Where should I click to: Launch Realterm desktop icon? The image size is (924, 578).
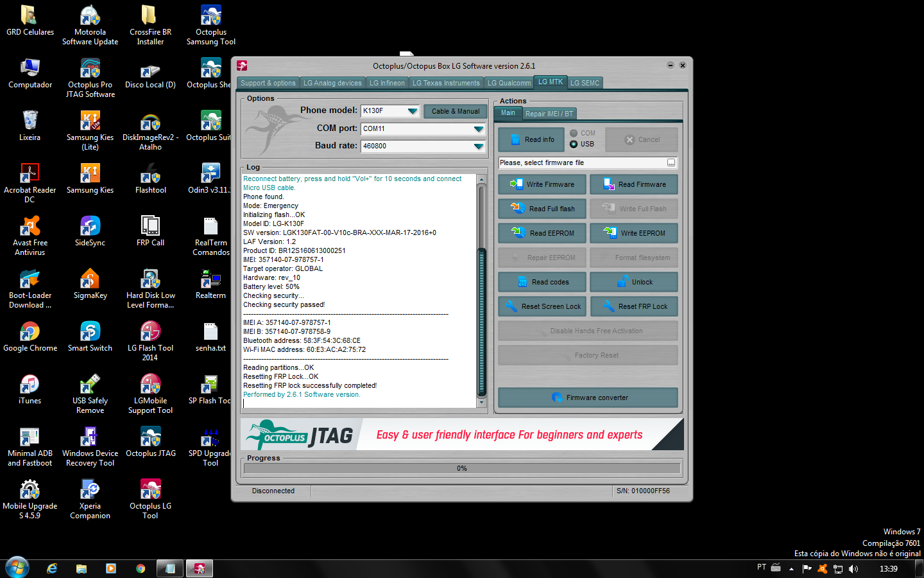coord(210,284)
